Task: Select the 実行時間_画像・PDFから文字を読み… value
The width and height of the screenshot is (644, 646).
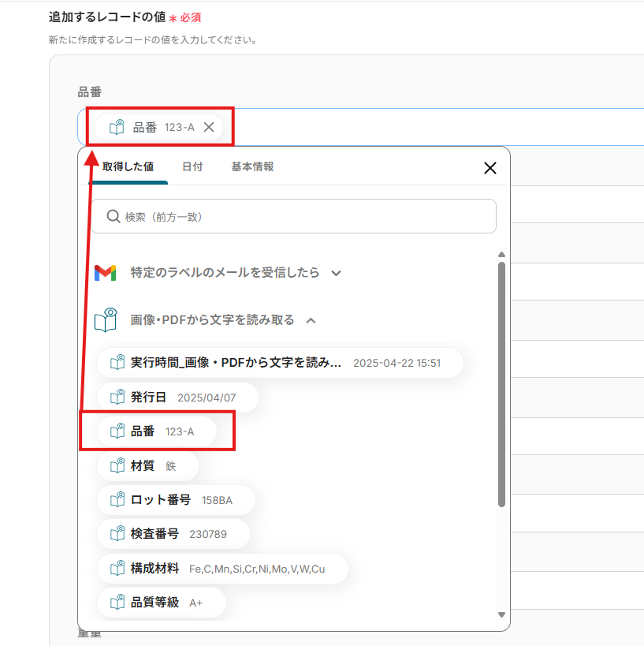Action: click(x=280, y=363)
